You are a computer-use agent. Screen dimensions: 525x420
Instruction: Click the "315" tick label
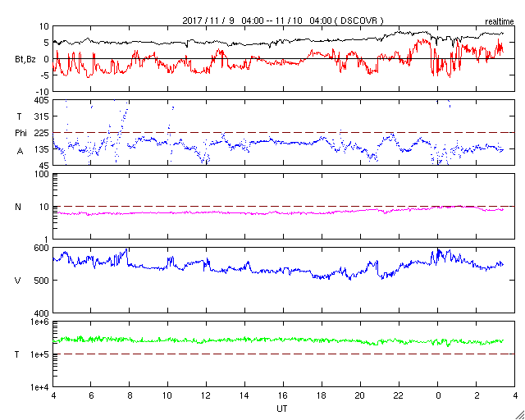(x=43, y=116)
